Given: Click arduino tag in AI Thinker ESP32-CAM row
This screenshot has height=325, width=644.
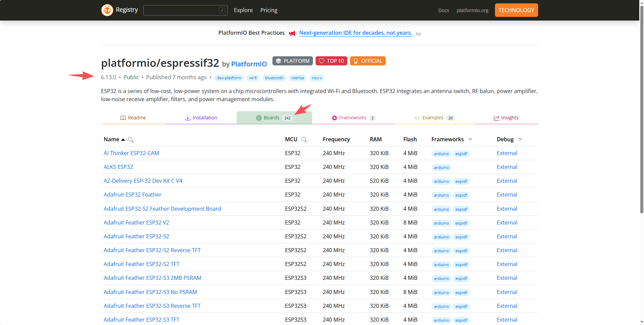Looking at the screenshot, I should 441,154.
